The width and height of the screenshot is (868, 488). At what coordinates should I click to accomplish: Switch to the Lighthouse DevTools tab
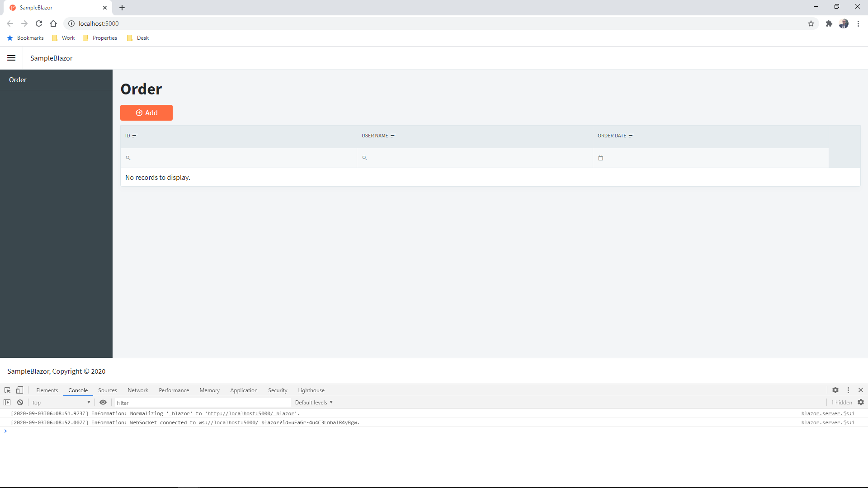tap(311, 390)
